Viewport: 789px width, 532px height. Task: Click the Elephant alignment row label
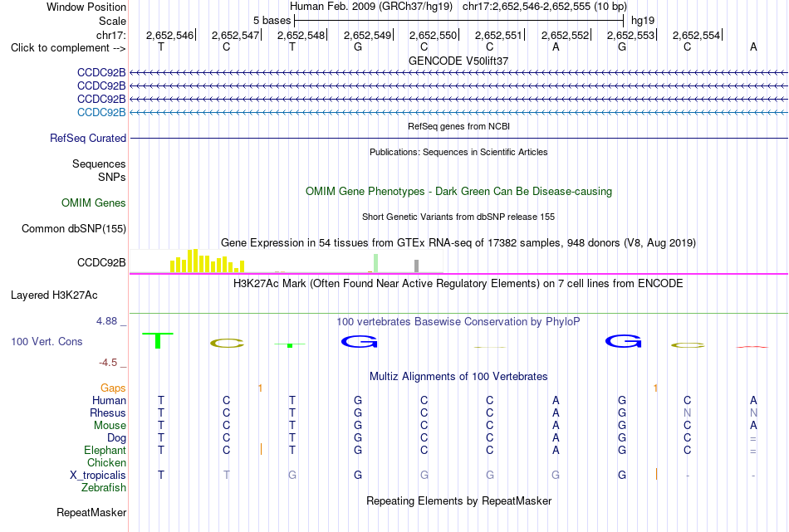coord(105,451)
